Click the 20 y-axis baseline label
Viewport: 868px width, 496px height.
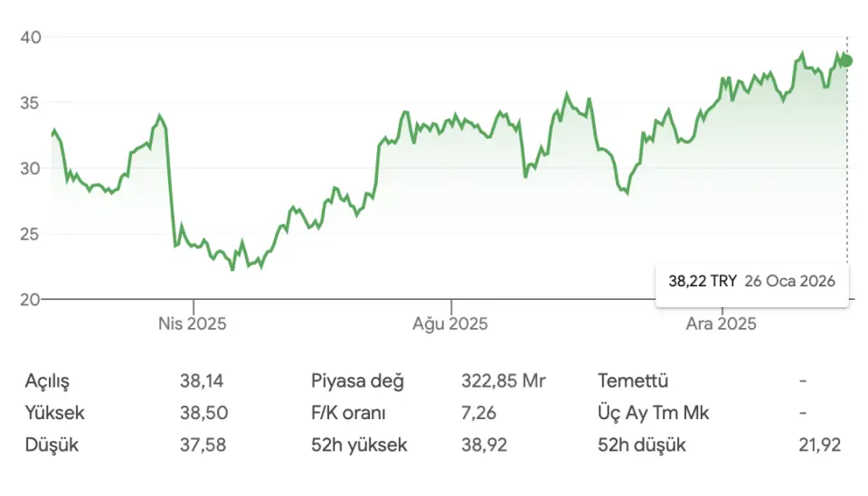tap(30, 299)
